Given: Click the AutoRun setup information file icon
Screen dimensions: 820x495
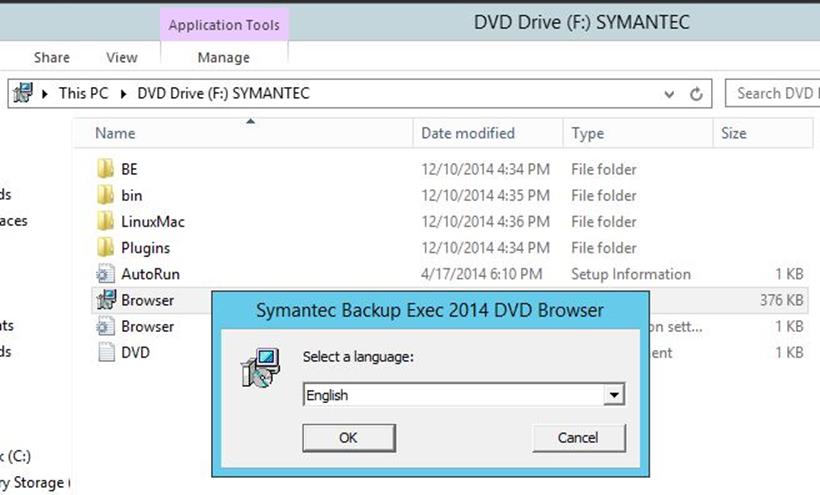Looking at the screenshot, I should 105,273.
